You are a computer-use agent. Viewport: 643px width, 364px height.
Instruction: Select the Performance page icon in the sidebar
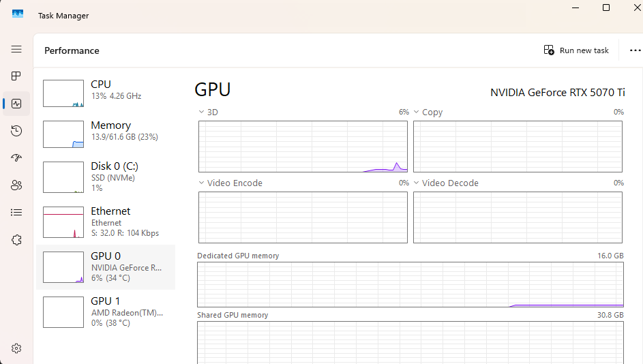click(16, 104)
